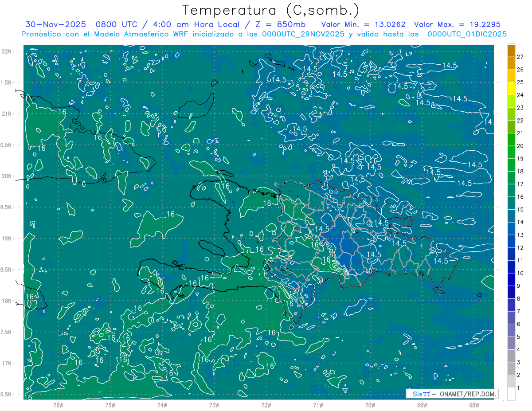The height and width of the screenshot is (411, 532).
Task: Pick the gray legend swatch between 2 and 3
Action: 511,369
